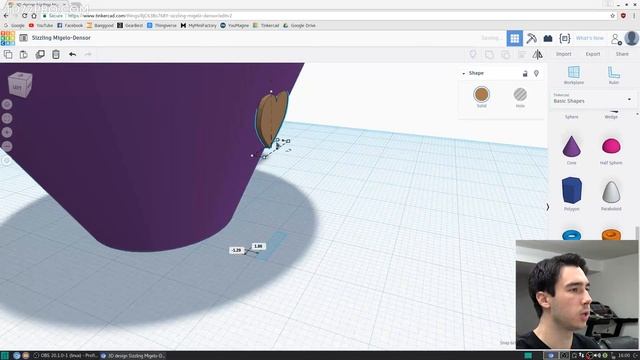Click the Mirror (flip) toolbar icon

pos(538,54)
